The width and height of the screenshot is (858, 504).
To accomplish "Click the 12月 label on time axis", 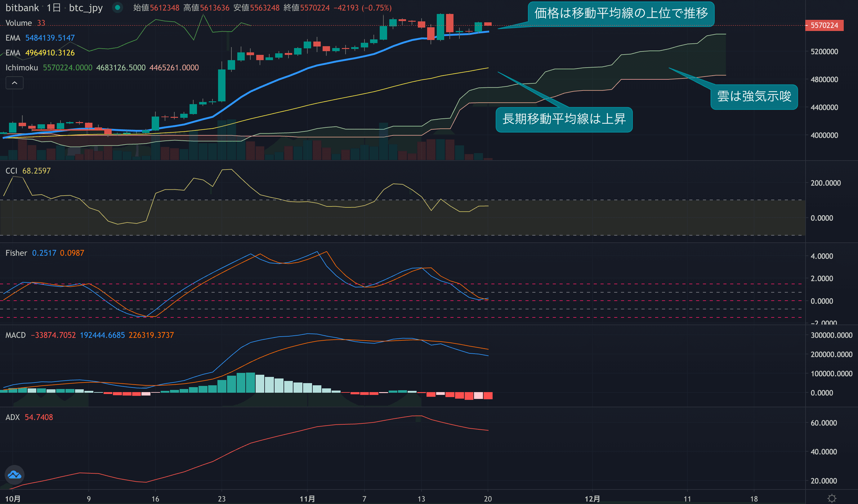I will point(592,498).
